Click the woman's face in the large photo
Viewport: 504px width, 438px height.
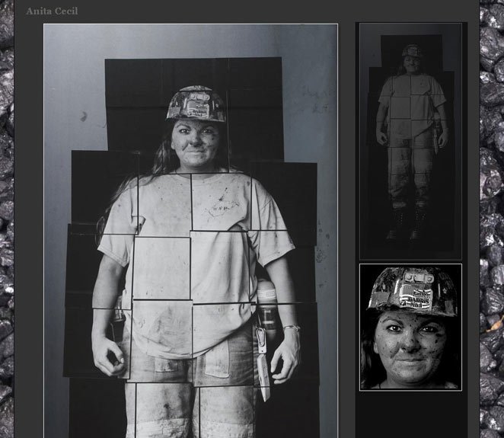[x=196, y=143]
